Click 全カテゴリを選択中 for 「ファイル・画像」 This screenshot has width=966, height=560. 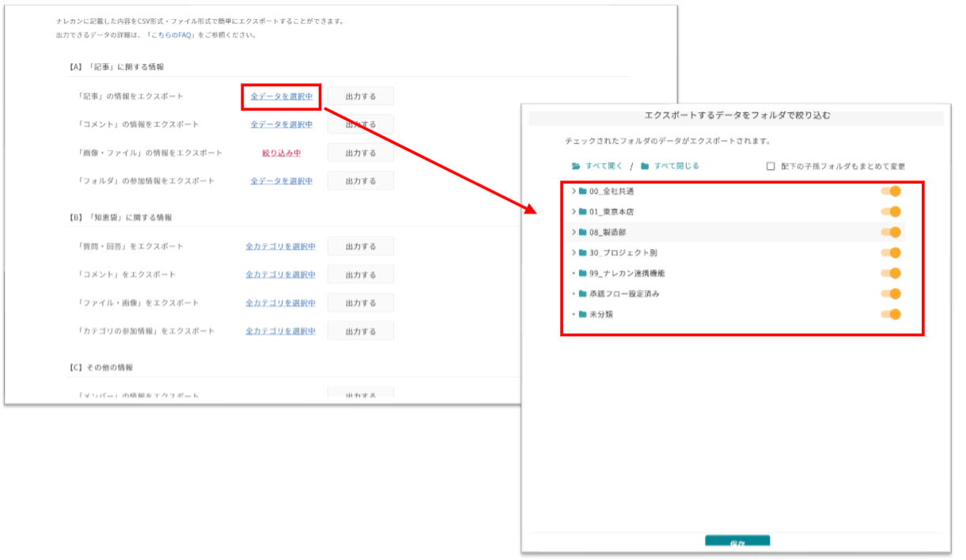point(280,304)
